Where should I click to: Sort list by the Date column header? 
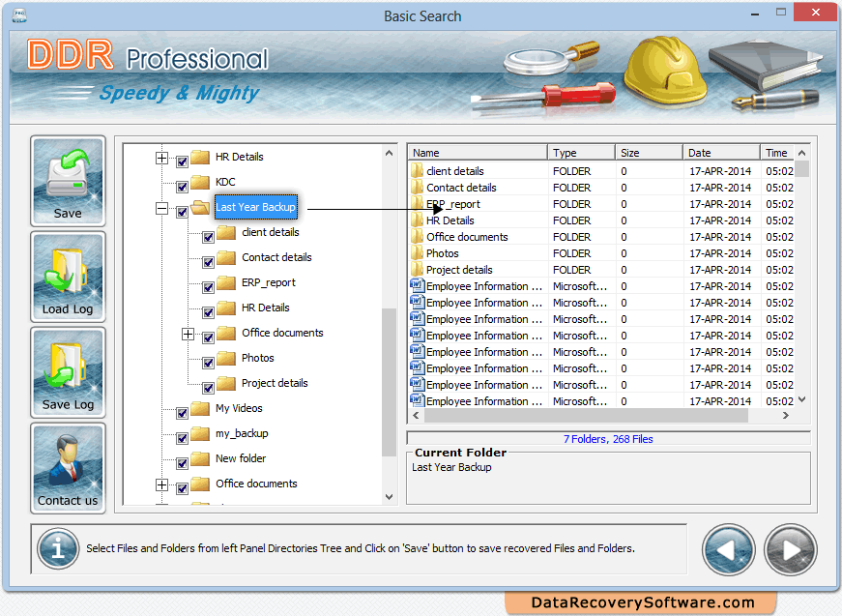(x=722, y=153)
